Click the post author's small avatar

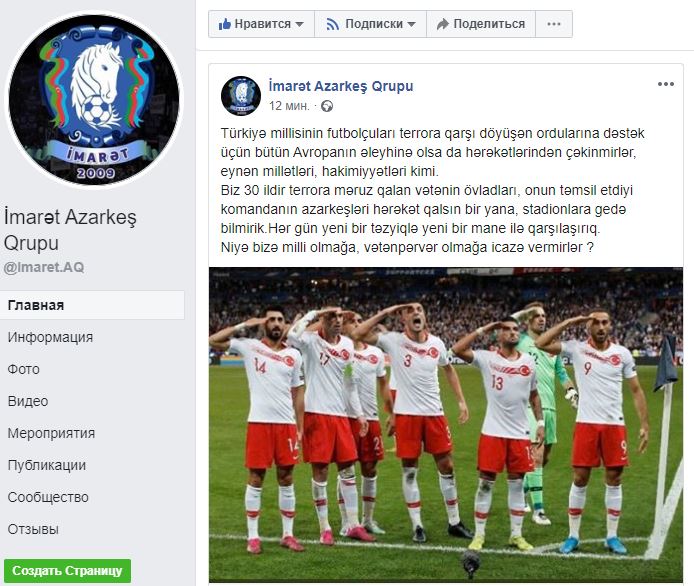(241, 96)
